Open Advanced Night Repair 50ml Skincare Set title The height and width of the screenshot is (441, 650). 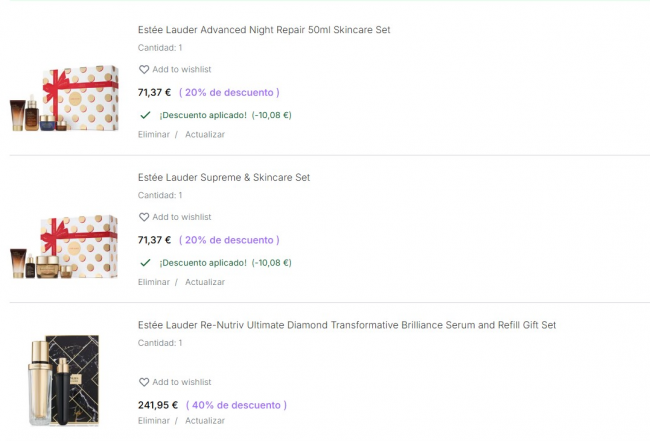point(264,30)
